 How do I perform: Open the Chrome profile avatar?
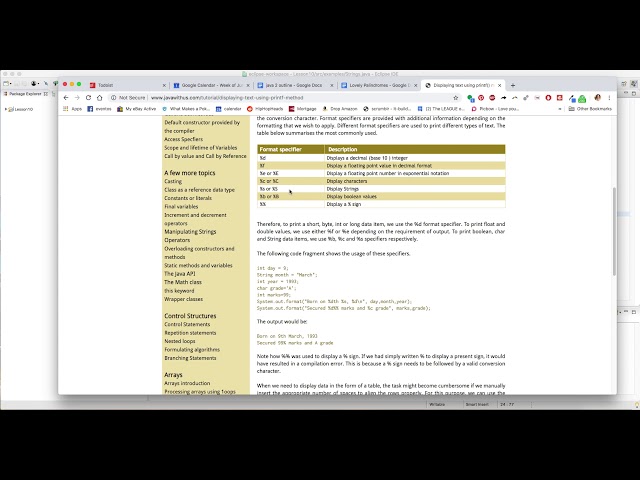pyautogui.click(x=598, y=98)
